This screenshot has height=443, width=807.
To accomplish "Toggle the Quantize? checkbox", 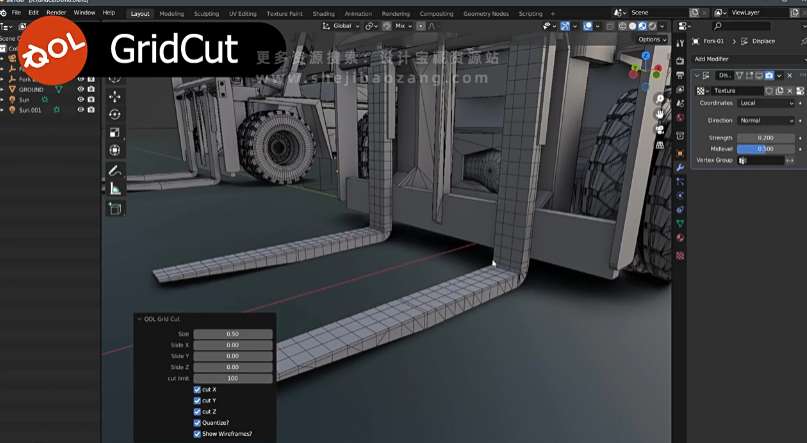I will [197, 423].
